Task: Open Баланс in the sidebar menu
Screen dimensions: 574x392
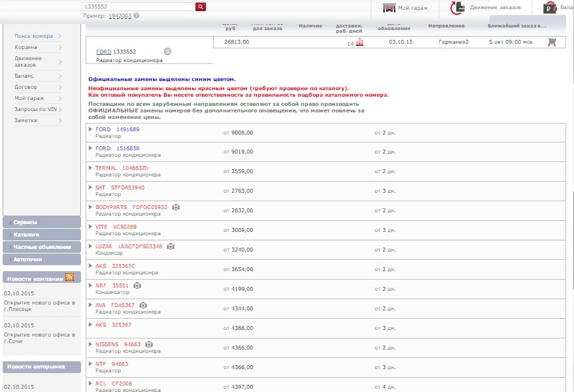Action: pos(24,76)
